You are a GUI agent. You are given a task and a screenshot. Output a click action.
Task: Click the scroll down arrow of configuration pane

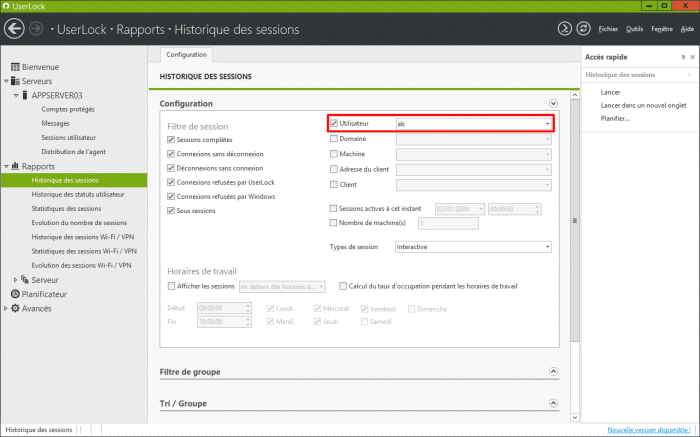coord(575,417)
